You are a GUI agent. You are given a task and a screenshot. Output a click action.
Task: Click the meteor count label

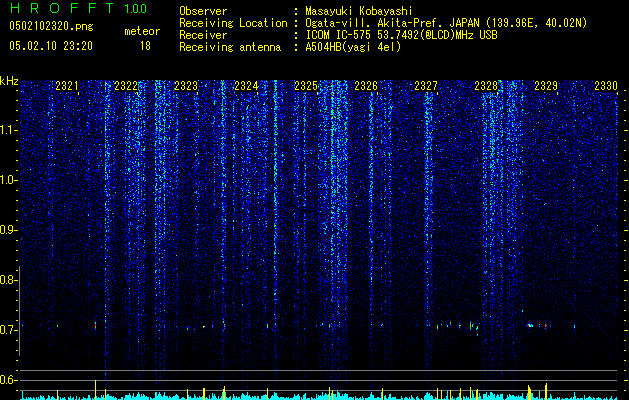[142, 31]
